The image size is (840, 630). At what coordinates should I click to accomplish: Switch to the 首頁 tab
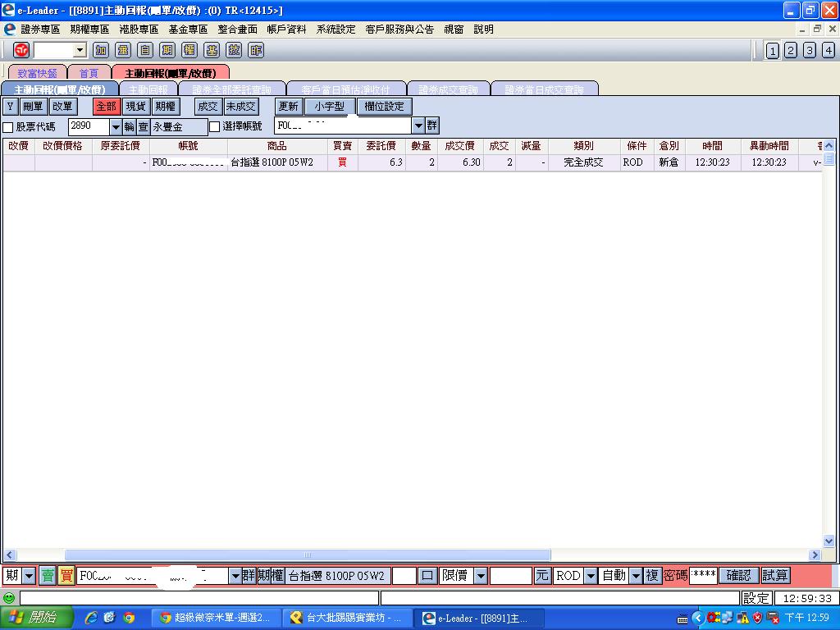tap(89, 73)
